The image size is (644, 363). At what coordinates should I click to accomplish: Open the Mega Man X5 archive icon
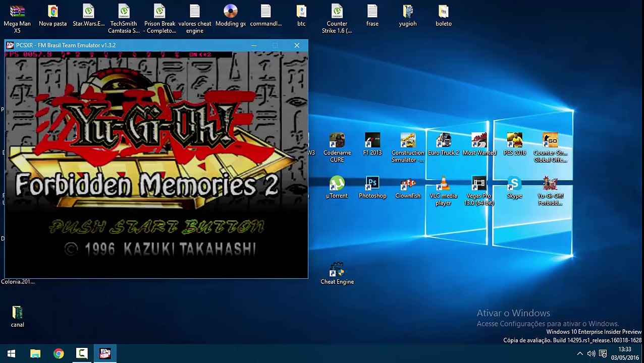coord(17,11)
